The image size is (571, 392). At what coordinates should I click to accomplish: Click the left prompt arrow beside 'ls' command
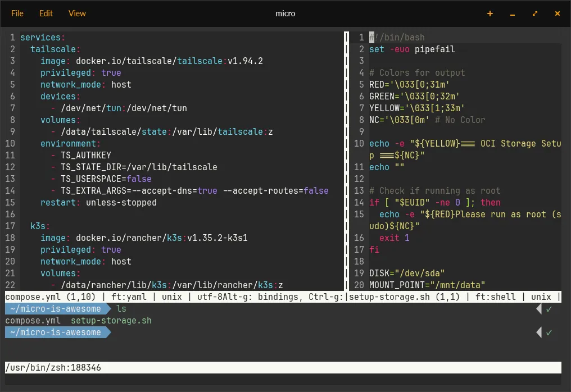(539, 309)
